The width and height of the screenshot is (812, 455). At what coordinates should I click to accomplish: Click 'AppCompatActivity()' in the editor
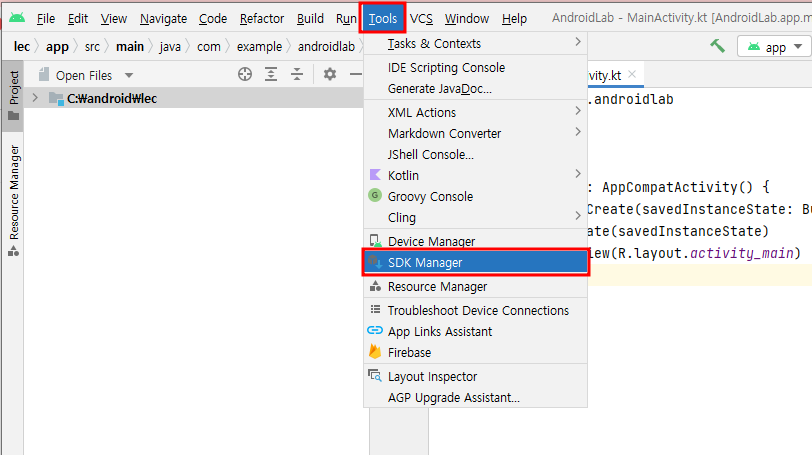pos(677,187)
